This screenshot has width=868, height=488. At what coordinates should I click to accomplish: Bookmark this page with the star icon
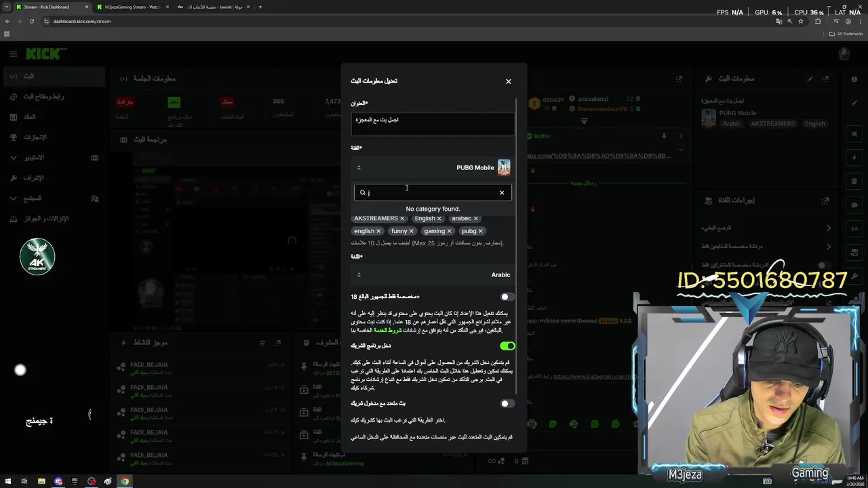pos(801,21)
